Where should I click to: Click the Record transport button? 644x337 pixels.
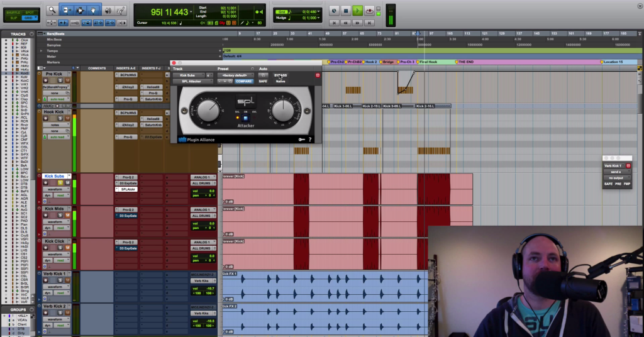(369, 11)
